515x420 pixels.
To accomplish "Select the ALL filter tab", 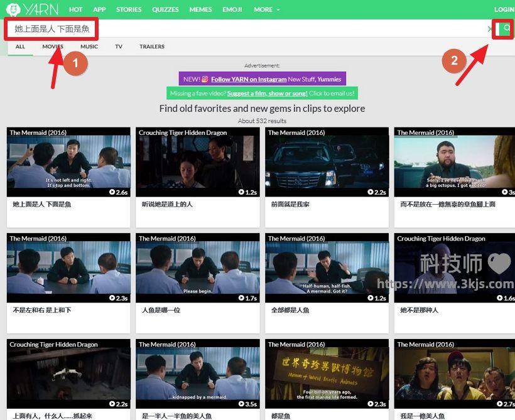I will [x=20, y=46].
